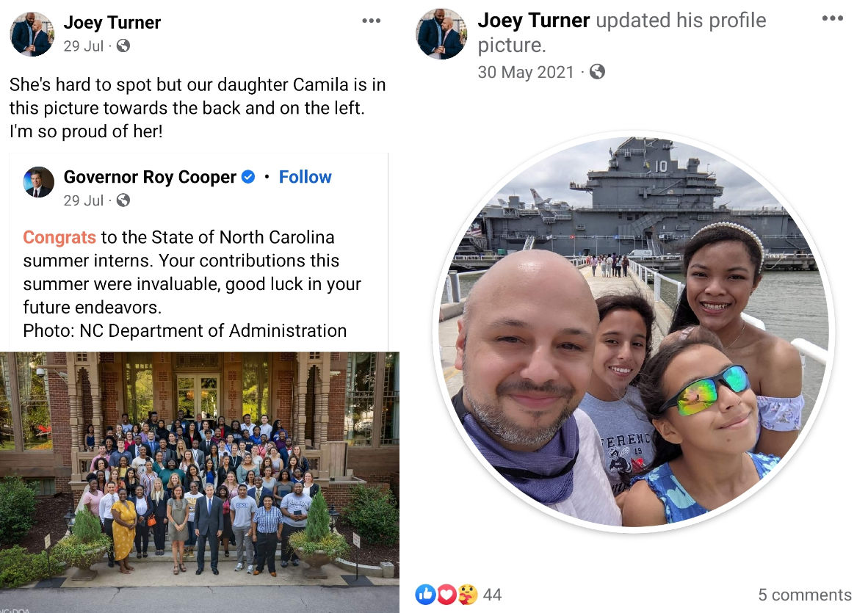Open Joey Turner's avatar on the left post
This screenshot has width=868, height=613.
tap(32, 35)
